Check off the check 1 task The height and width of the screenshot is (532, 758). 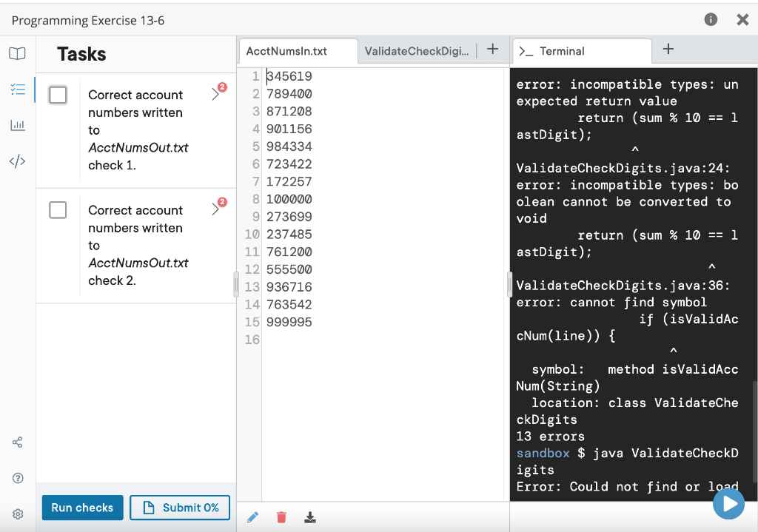click(58, 95)
